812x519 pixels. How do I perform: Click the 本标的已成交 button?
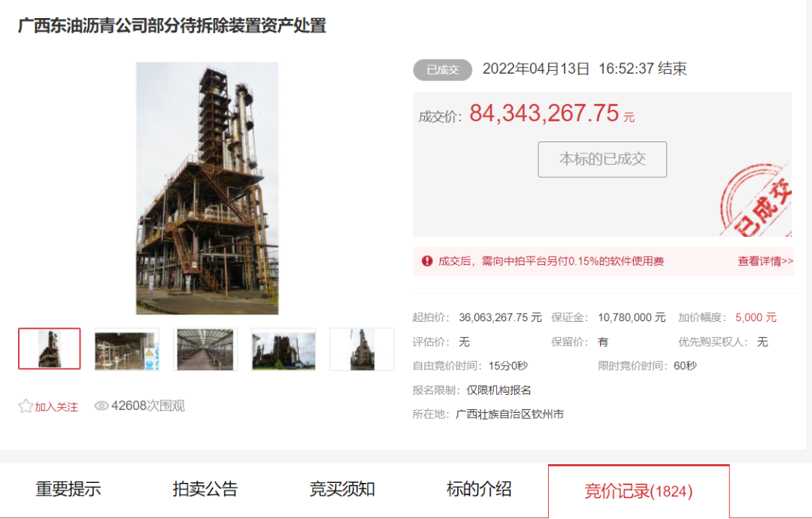coord(602,159)
